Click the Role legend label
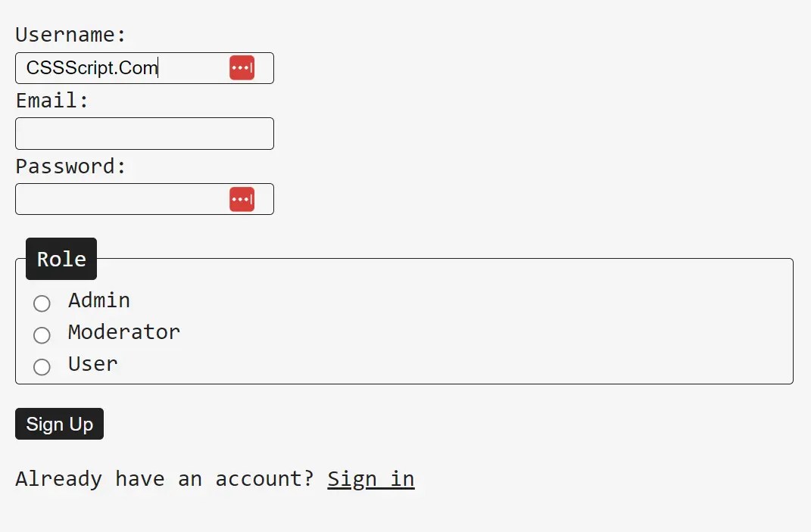Screen dimensions: 811x532 [x=61, y=259]
